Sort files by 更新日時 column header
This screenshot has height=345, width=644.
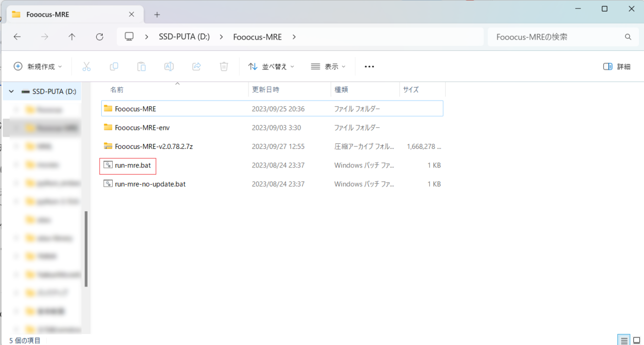(x=266, y=90)
